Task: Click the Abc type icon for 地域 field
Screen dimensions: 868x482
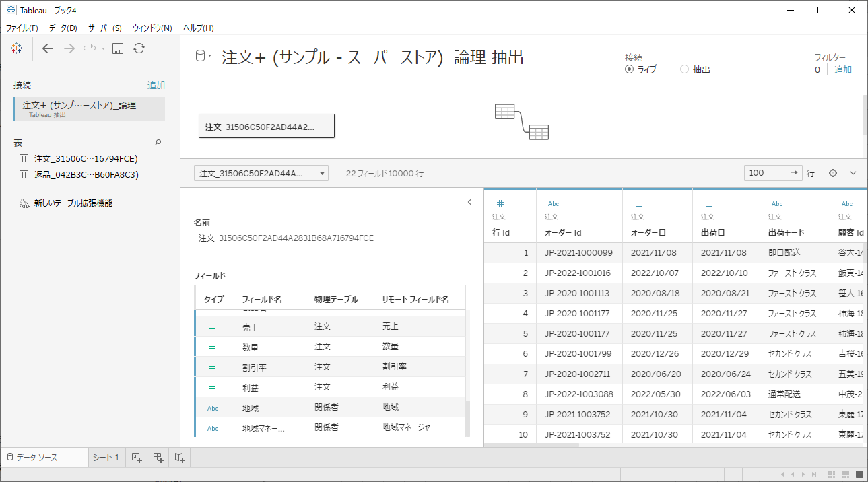Action: [213, 408]
